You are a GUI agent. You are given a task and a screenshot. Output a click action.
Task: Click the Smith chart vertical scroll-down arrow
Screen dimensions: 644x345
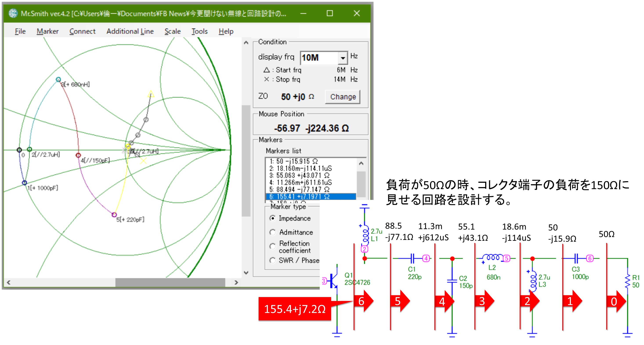246,273
